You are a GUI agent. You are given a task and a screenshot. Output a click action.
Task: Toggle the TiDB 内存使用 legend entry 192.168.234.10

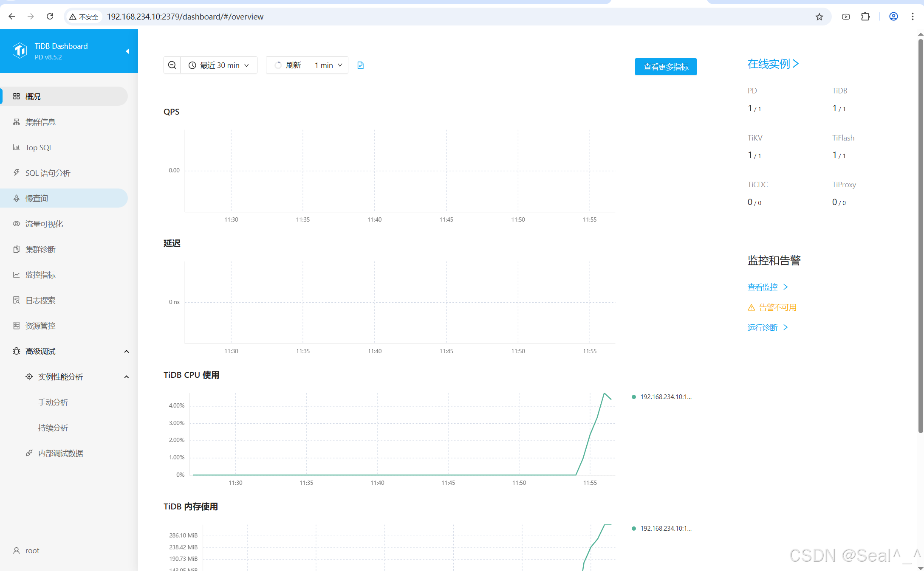point(661,528)
